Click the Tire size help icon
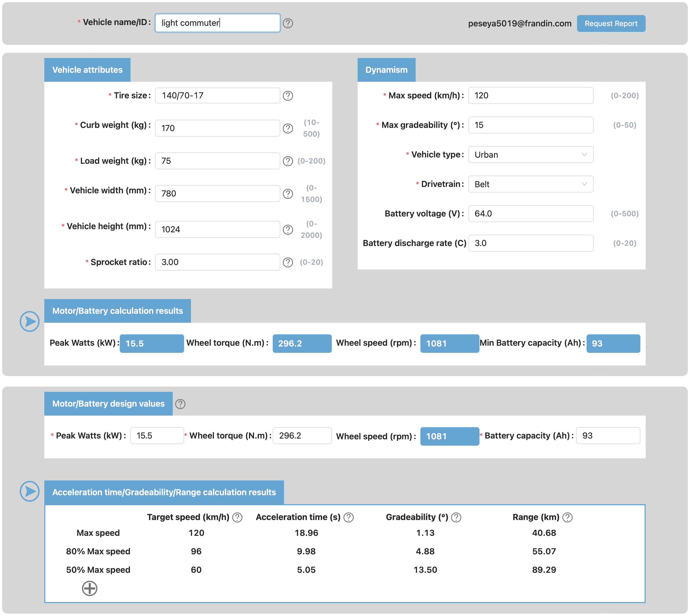This screenshot has width=691, height=616. [x=288, y=95]
